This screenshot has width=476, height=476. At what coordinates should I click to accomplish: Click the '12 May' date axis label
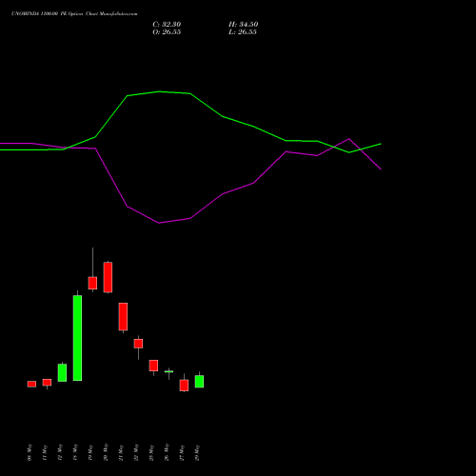pos(60,452)
